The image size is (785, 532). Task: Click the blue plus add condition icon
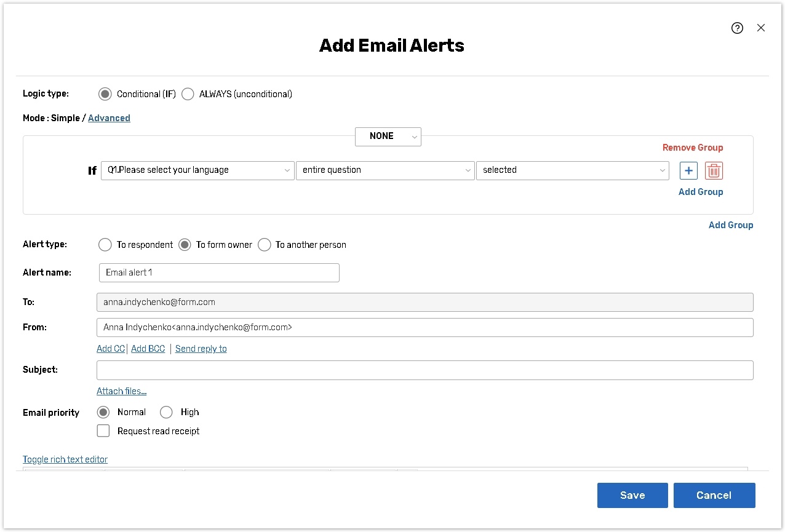point(688,170)
